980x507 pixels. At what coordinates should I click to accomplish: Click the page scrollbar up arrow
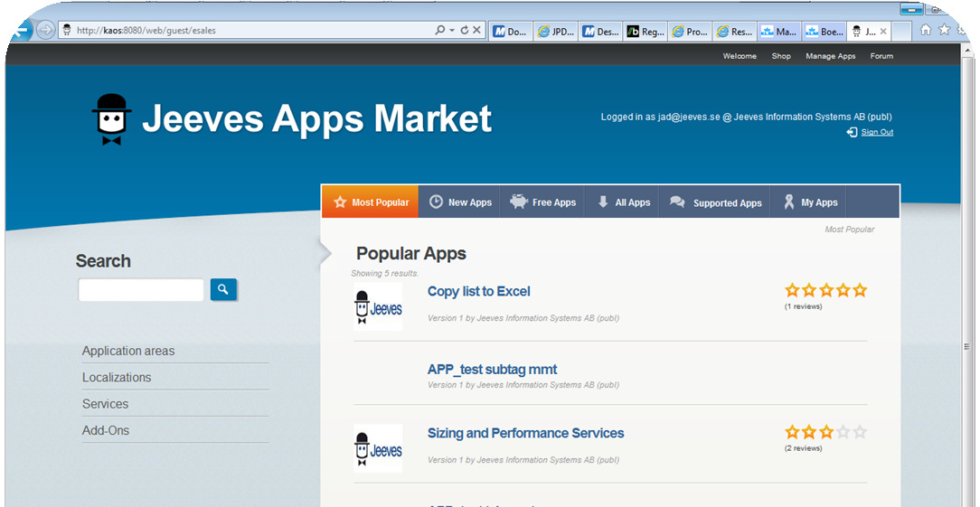pos(967,51)
